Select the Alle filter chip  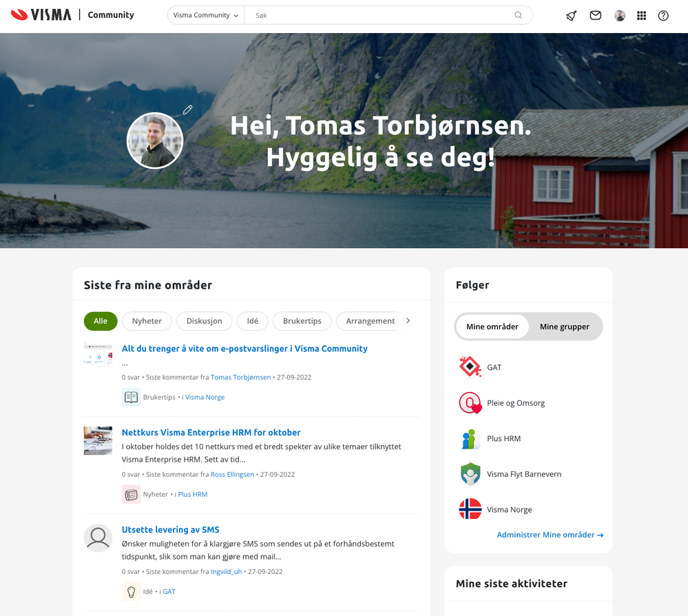(x=101, y=321)
